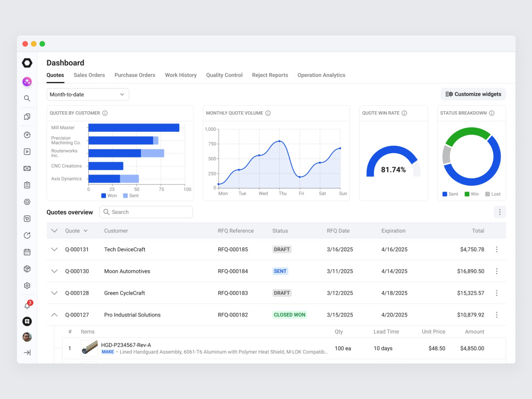Switch to the Purchase Orders tab
Screen dimensions: 532x399
[135, 76]
